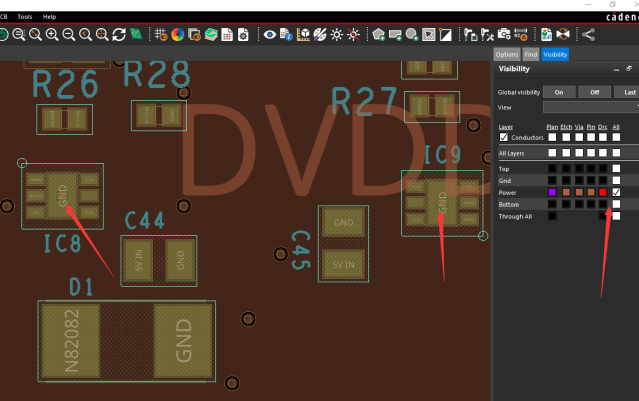Screen dimensions: 639x401
Task: Click the refresh display icon
Action: [x=119, y=35]
